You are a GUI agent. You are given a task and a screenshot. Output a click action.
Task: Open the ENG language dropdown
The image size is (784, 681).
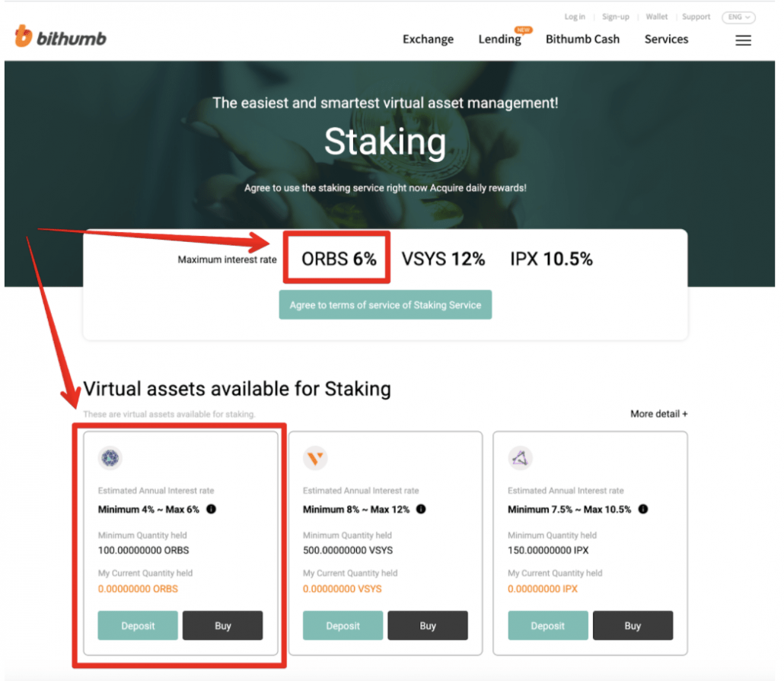tap(738, 17)
